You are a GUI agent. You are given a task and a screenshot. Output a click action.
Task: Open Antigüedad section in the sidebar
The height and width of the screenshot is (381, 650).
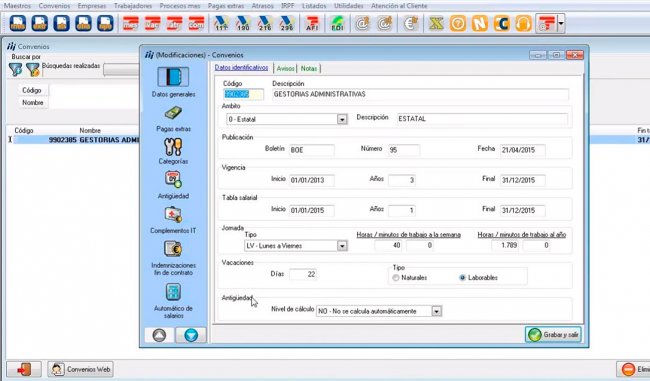click(173, 185)
